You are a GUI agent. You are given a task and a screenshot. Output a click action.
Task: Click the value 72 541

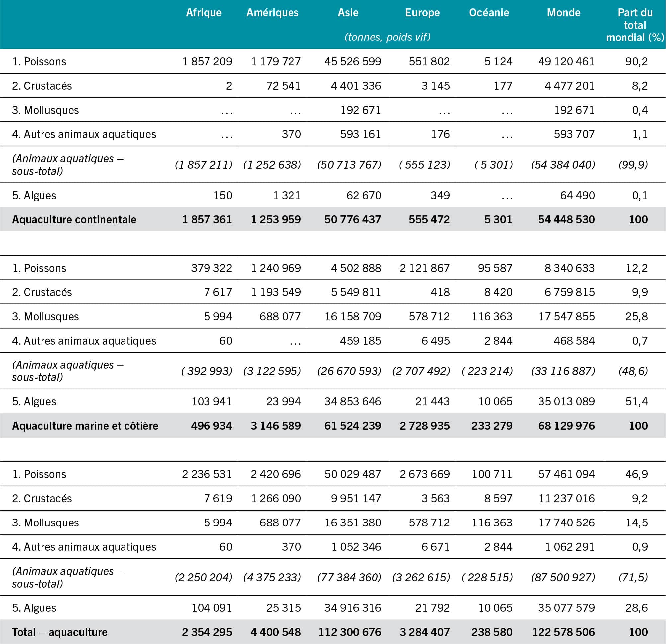(284, 86)
